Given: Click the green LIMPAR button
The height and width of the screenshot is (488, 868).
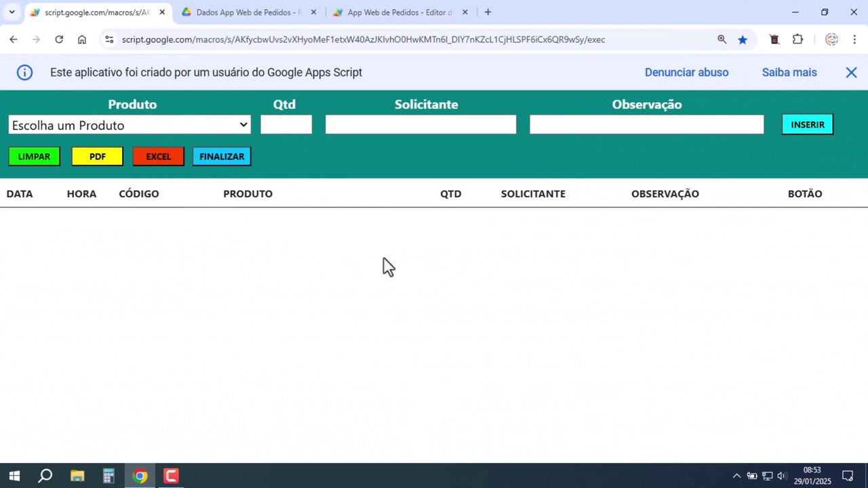Looking at the screenshot, I should [34, 157].
